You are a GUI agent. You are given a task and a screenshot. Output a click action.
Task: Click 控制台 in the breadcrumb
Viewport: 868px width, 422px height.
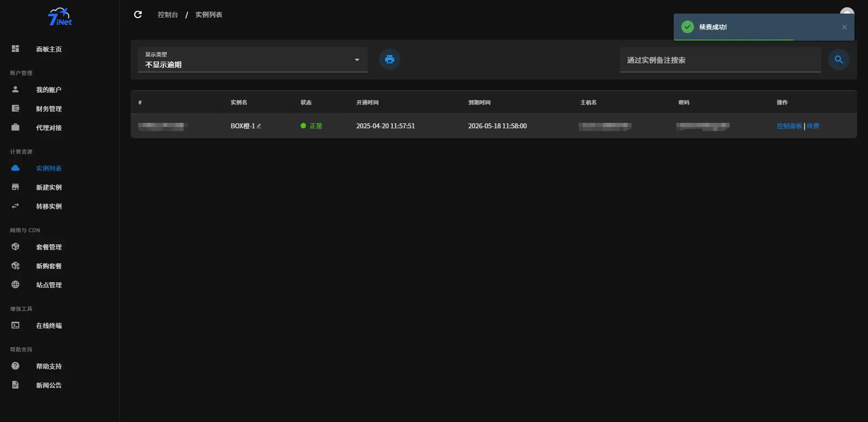coord(168,15)
